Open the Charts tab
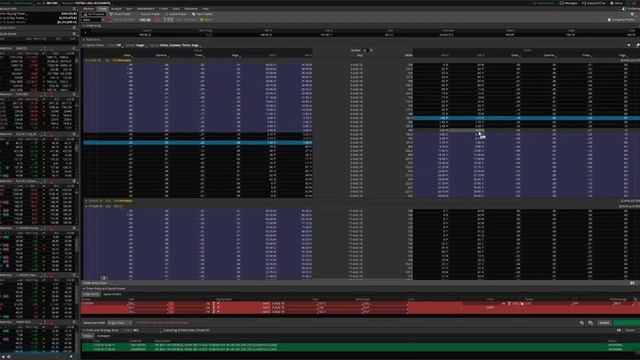 point(163,9)
